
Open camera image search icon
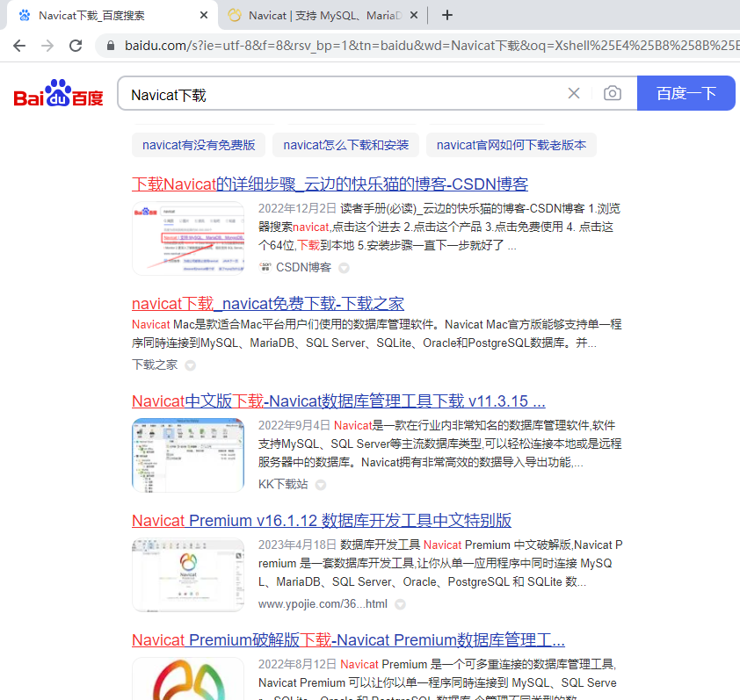click(x=612, y=94)
